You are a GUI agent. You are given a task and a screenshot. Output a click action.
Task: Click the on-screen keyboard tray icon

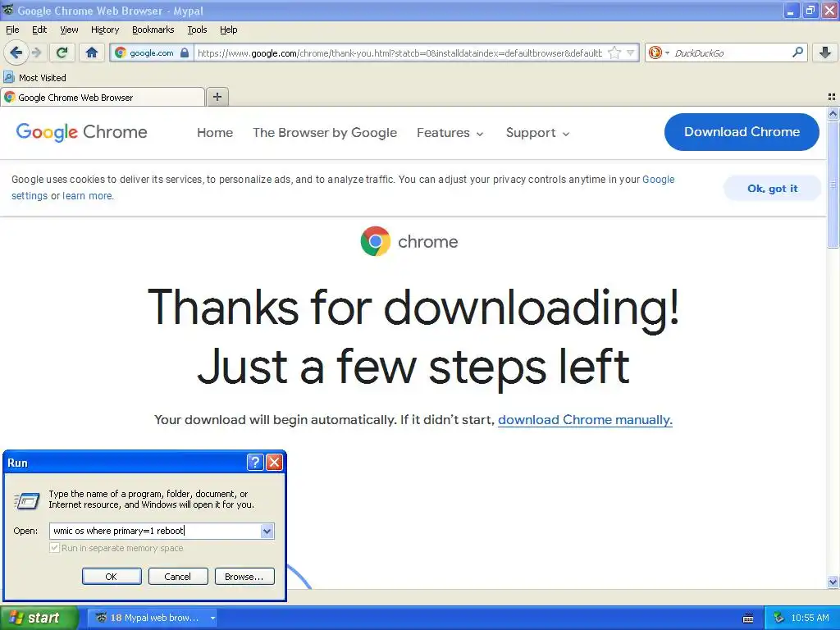coord(748,619)
